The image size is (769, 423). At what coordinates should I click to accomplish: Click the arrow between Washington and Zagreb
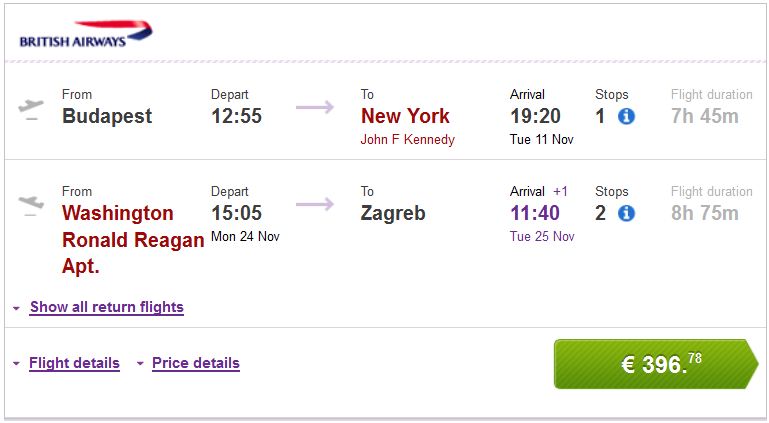pyautogui.click(x=315, y=204)
